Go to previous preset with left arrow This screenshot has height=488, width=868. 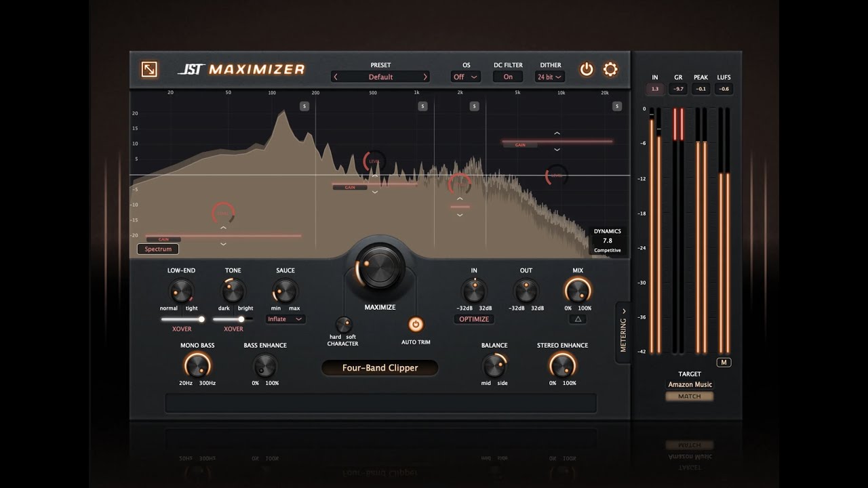336,77
